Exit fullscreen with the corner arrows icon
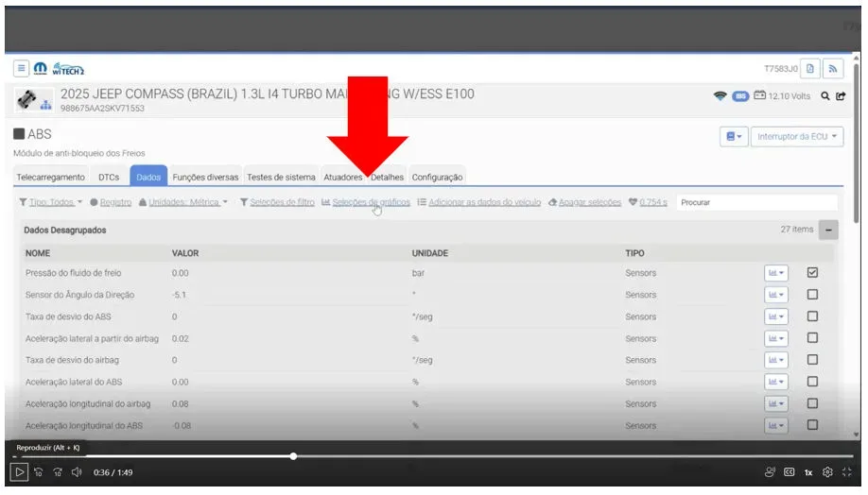 point(847,472)
